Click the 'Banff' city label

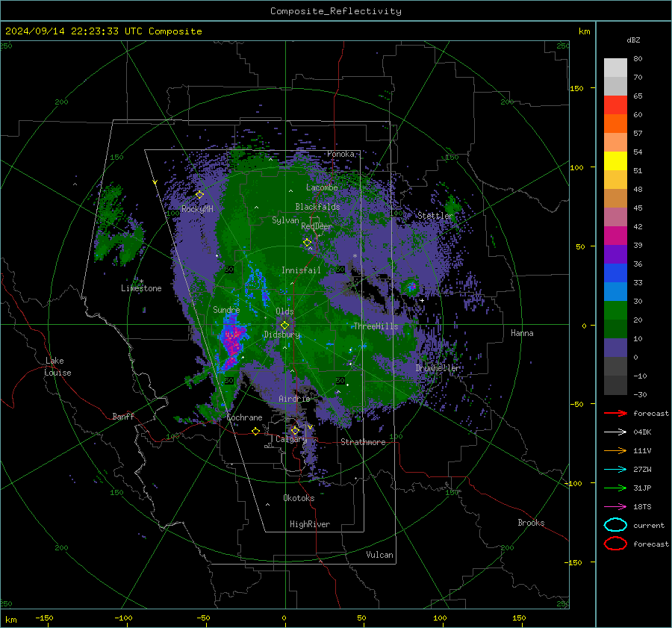tap(123, 417)
